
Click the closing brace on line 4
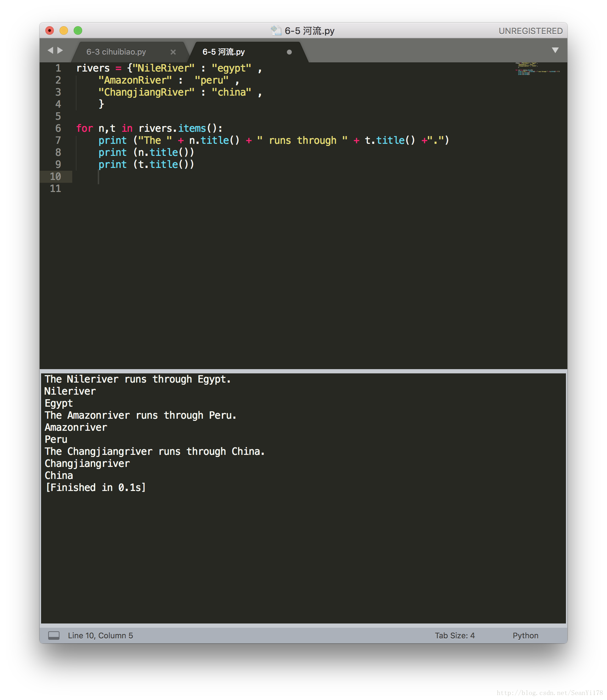coord(101,104)
